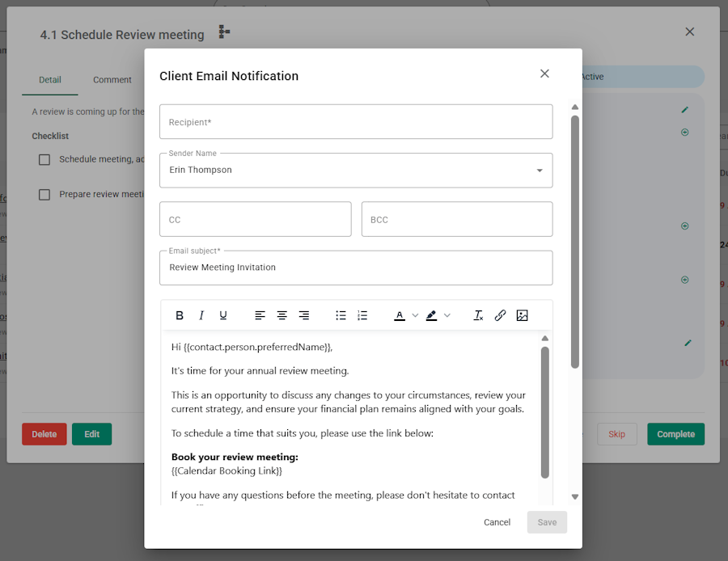Open the font color tool

[x=400, y=315]
